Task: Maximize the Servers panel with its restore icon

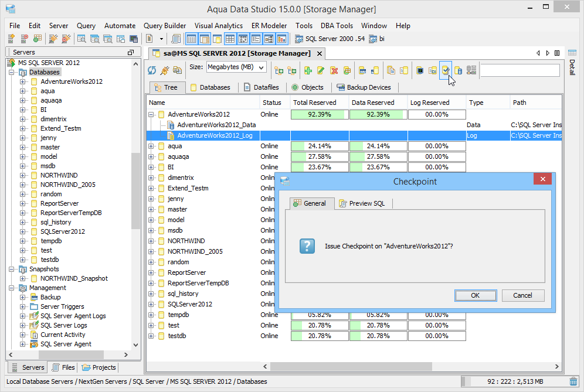Action: pyautogui.click(x=131, y=53)
